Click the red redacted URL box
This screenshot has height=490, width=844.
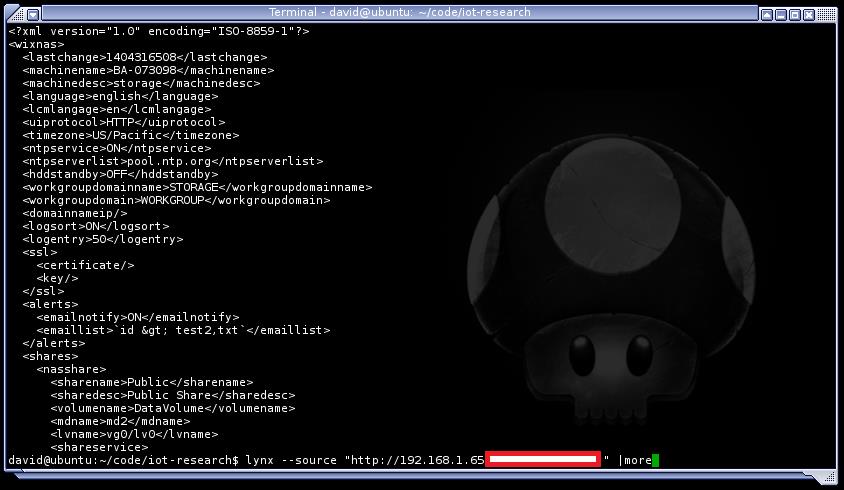coord(543,459)
